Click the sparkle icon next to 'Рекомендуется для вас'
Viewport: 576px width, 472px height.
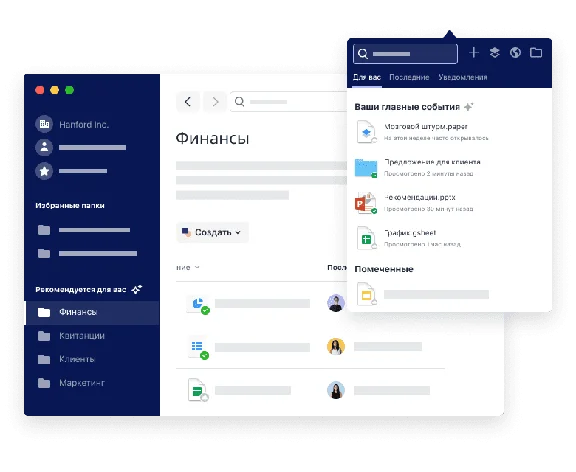[137, 289]
